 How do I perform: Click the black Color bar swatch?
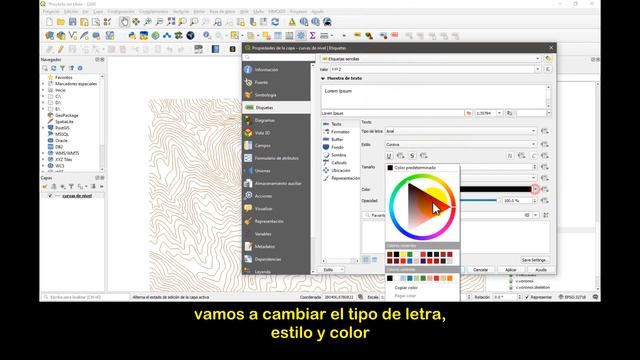click(496, 189)
